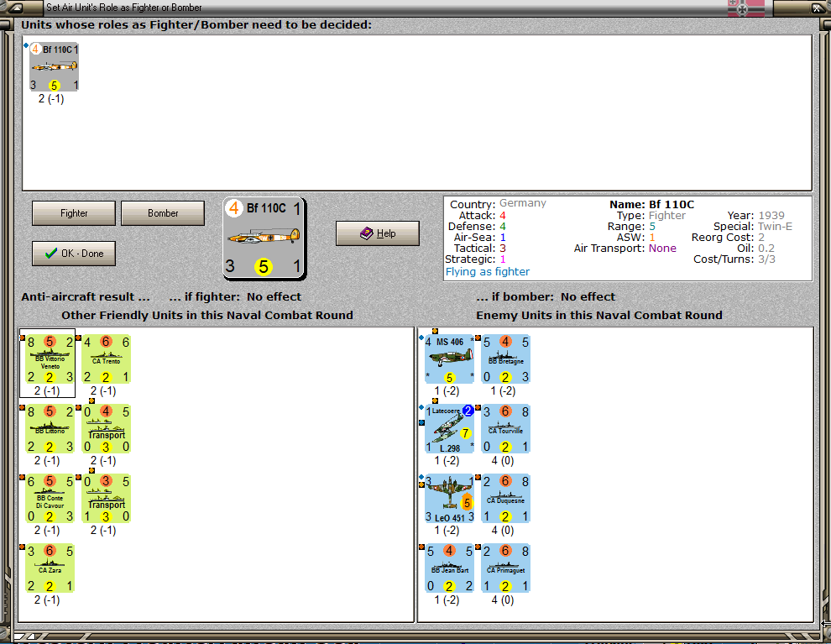Confirm with the OK - Done button

tap(74, 253)
